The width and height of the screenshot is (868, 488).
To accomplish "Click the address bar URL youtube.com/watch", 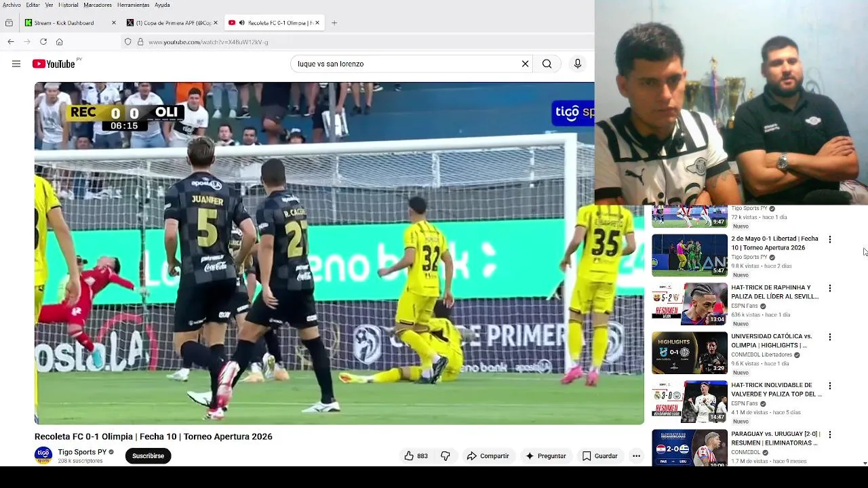I will tap(208, 42).
